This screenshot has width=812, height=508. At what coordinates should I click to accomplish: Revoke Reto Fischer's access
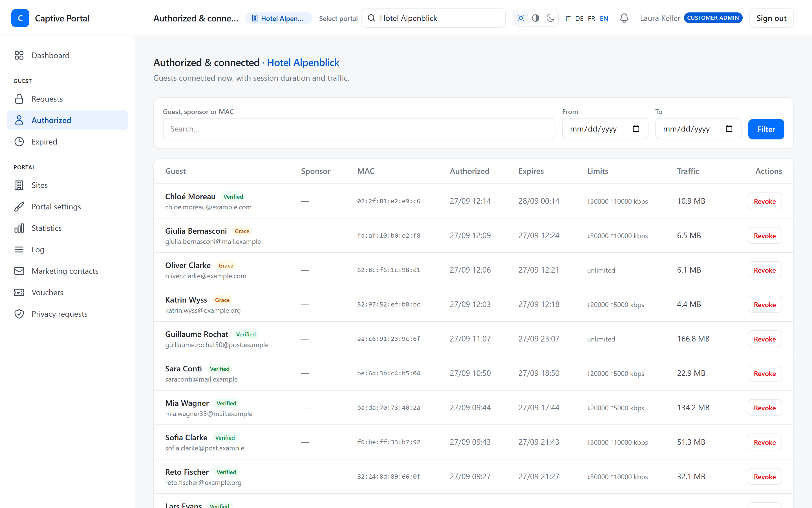765,476
